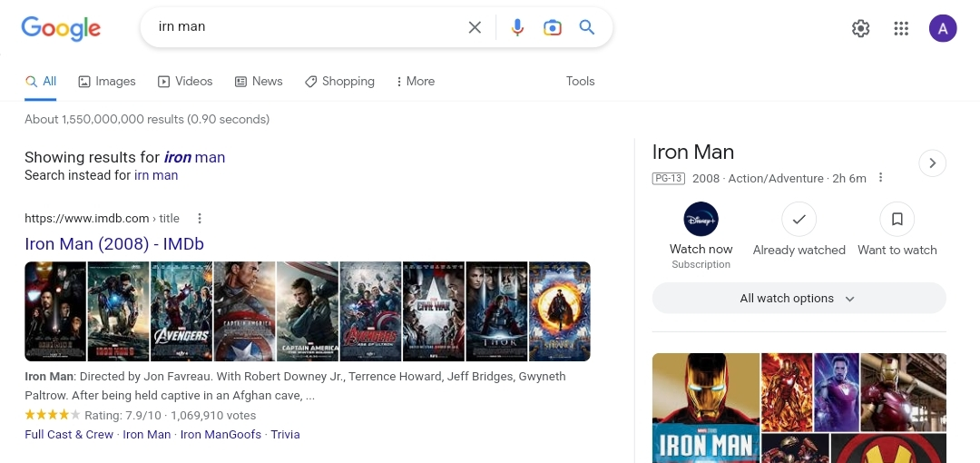Click the corrected 'iron man' suggestion link
The width and height of the screenshot is (980, 463).
tap(194, 157)
